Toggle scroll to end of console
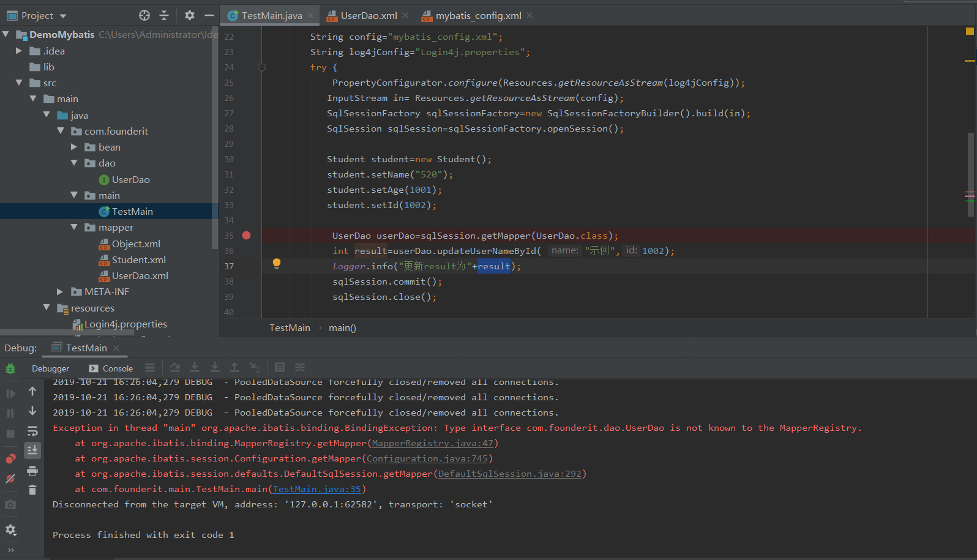 point(32,450)
